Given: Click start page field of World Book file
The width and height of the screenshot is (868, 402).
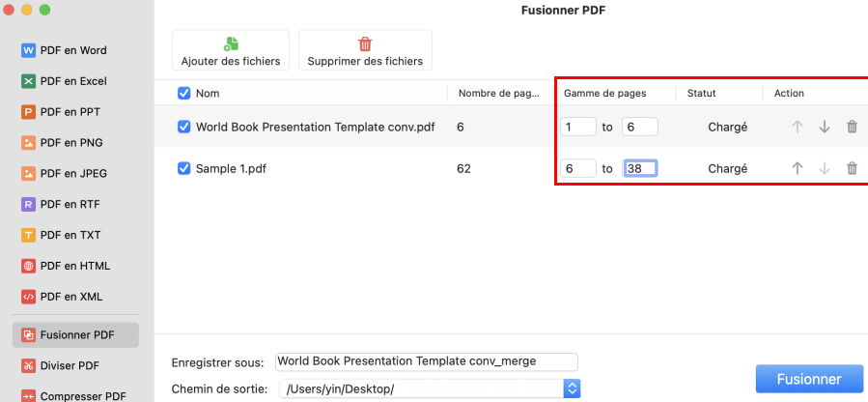Looking at the screenshot, I should pyautogui.click(x=578, y=127).
